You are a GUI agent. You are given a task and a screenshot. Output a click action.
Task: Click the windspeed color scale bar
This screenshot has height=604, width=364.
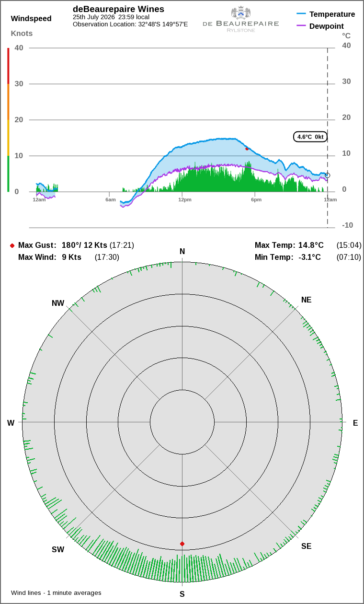pos(8,120)
